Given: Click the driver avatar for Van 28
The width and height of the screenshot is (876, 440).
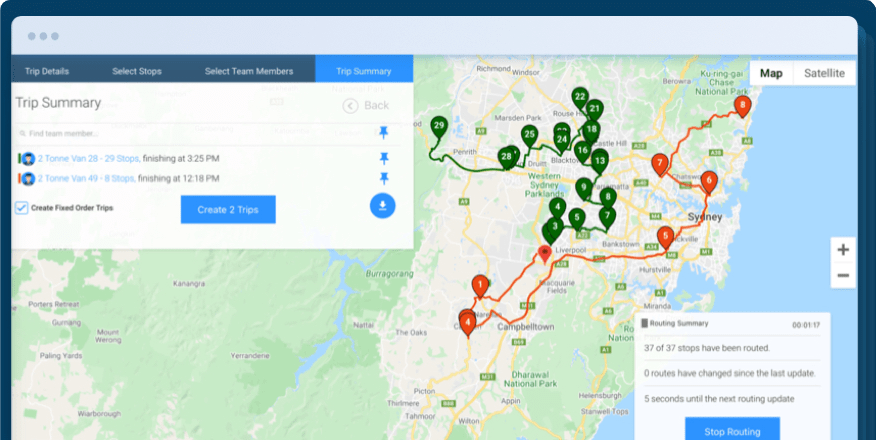Looking at the screenshot, I should 28,159.
